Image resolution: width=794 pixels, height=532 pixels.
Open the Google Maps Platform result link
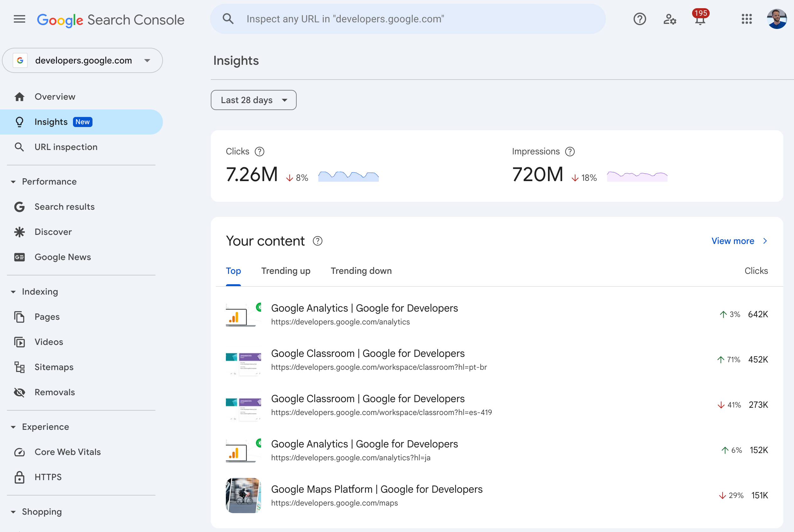(377, 489)
